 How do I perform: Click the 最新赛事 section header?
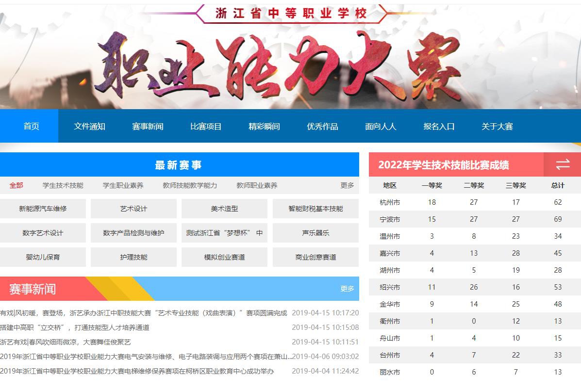coord(178,165)
